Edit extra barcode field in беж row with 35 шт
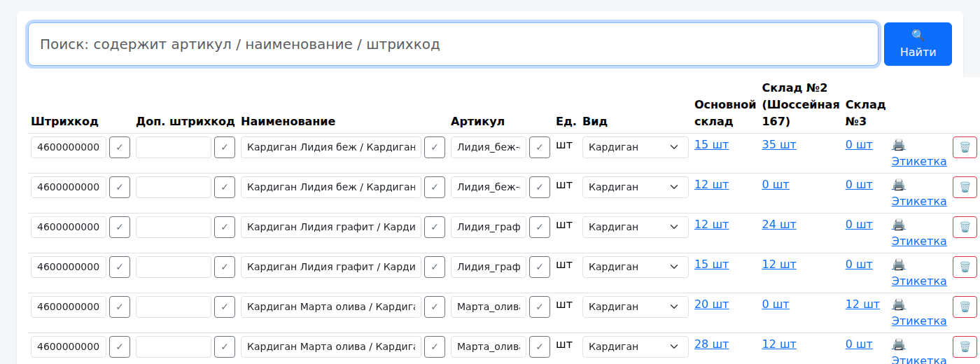Image resolution: width=980 pixels, height=364 pixels. (x=174, y=148)
